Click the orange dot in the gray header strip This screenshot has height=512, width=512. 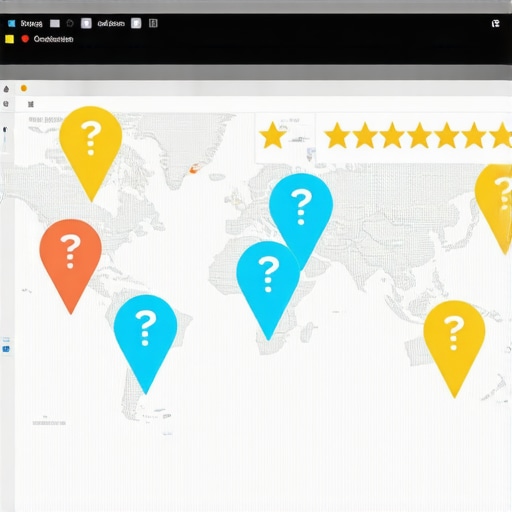24,88
